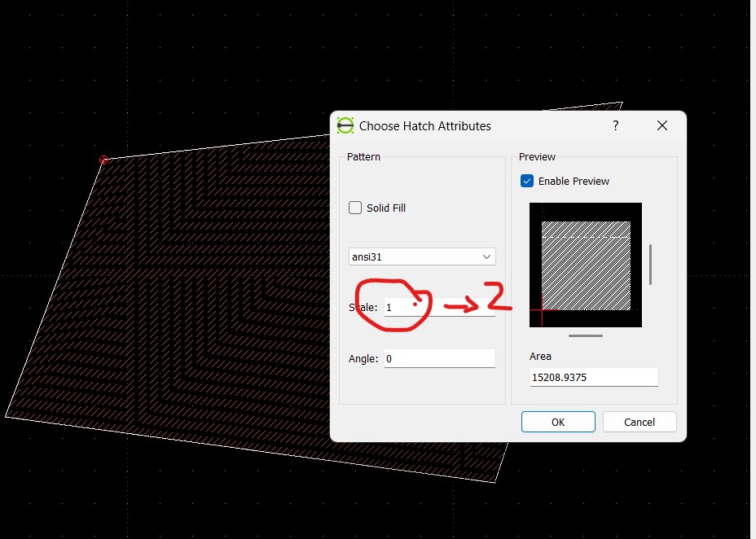Click the Angle input field

(x=439, y=358)
